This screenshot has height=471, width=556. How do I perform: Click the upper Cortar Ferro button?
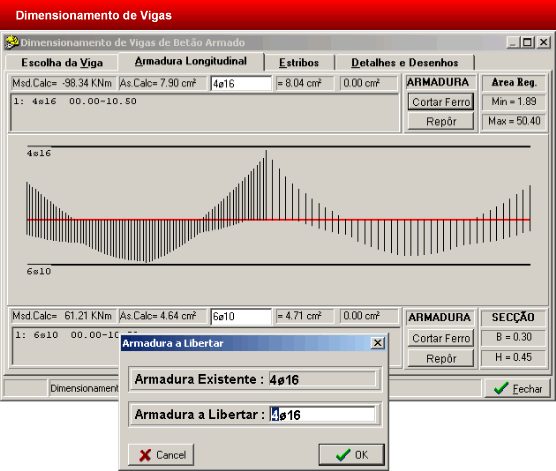point(441,102)
